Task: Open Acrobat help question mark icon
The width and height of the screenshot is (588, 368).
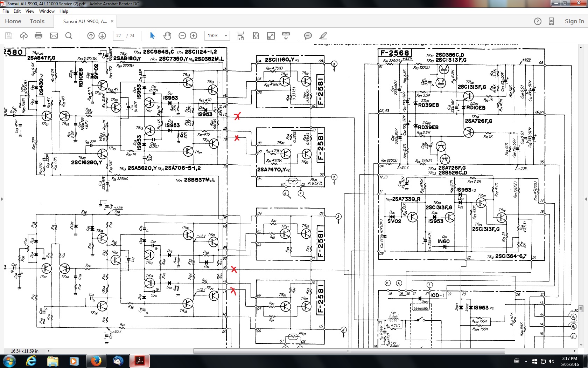Action: (x=538, y=21)
